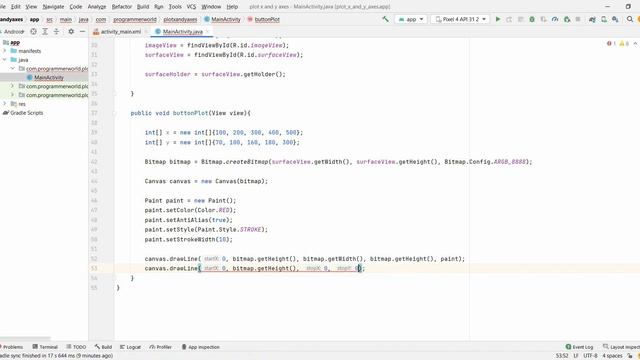Click the LF line separator in status bar

click(x=576, y=356)
